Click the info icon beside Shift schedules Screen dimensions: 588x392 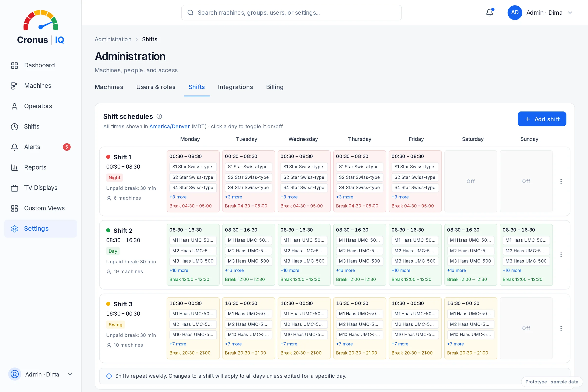(x=159, y=116)
